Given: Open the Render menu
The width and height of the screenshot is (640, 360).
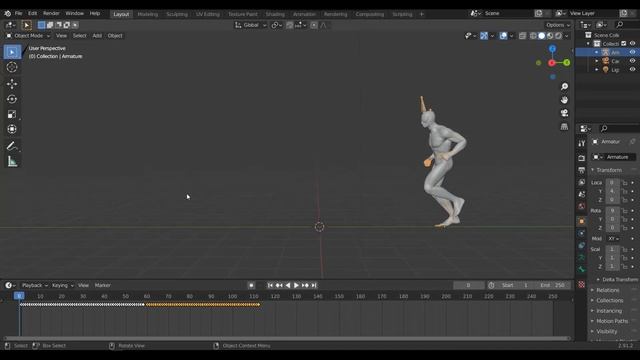Looking at the screenshot, I should tap(51, 13).
